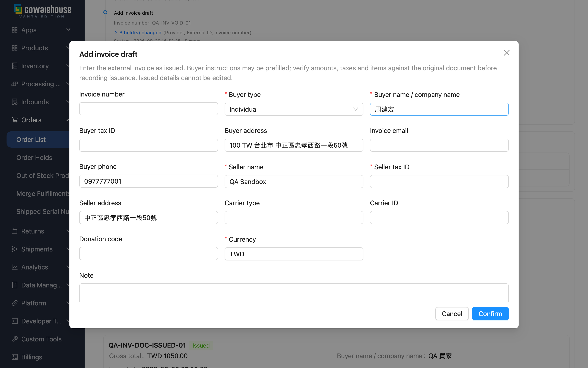The image size is (588, 368).
Task: Focus the Invoice number field
Action: coord(148,109)
